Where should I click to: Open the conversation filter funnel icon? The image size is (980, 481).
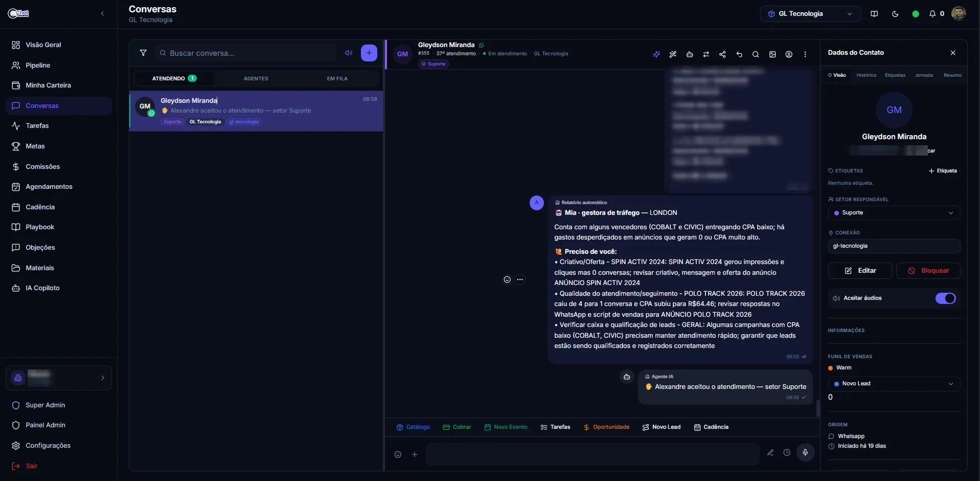click(143, 53)
